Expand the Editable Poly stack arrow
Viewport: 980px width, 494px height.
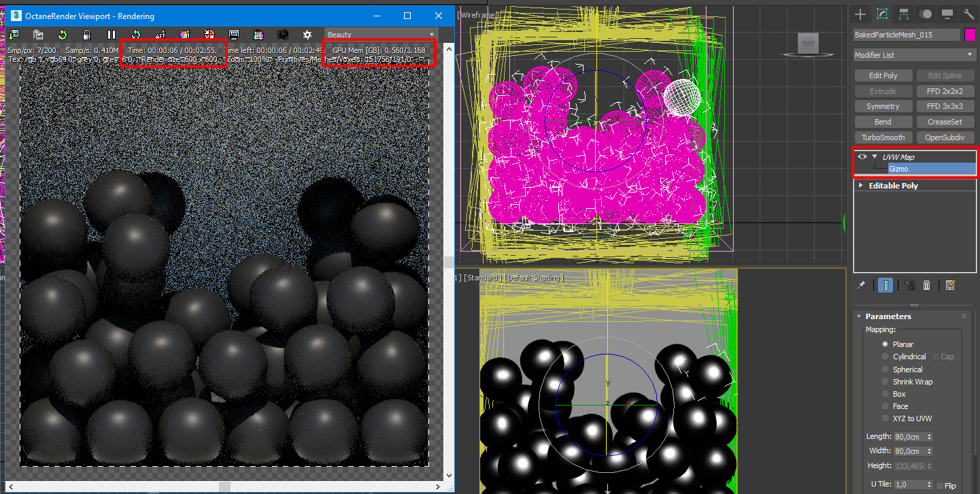tap(861, 186)
